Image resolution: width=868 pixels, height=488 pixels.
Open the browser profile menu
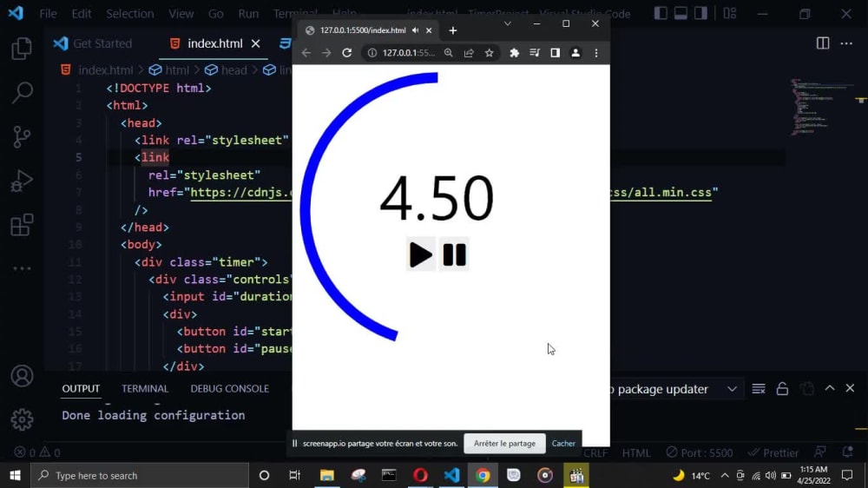click(x=575, y=53)
